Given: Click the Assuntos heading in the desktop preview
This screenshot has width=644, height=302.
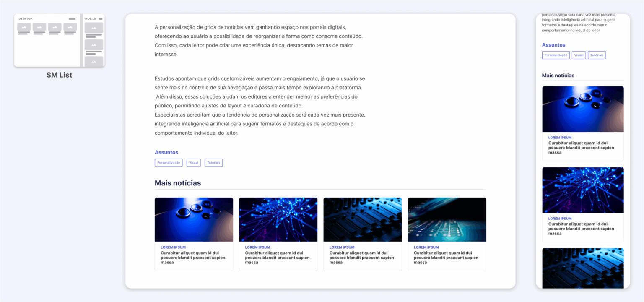Looking at the screenshot, I should [166, 152].
